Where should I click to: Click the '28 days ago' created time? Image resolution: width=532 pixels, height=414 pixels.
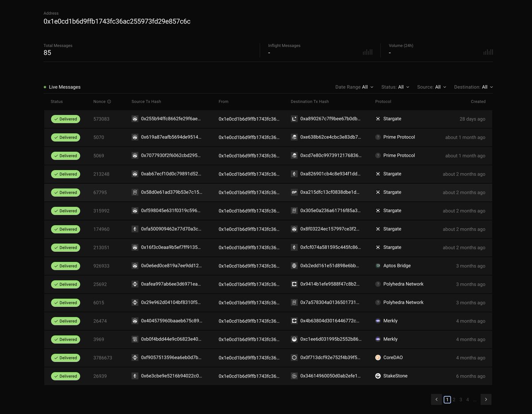coord(472,119)
